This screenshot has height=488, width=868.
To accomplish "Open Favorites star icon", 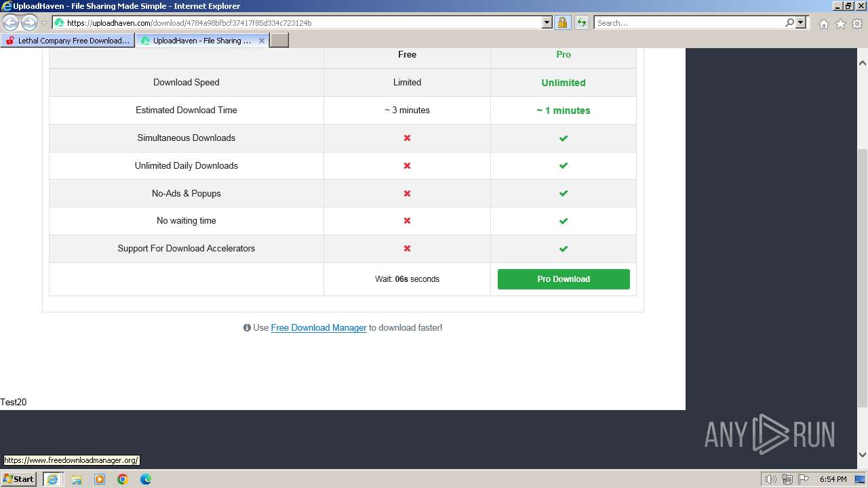I will click(x=840, y=24).
